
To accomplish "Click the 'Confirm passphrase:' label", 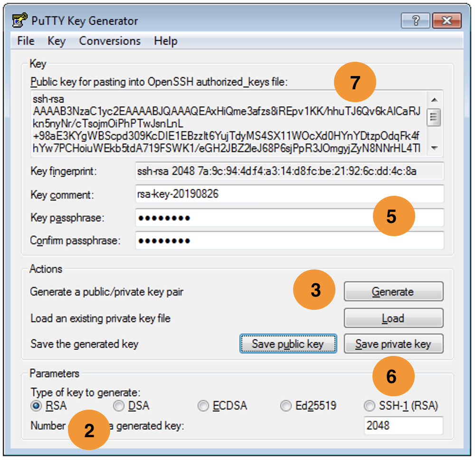I will (75, 240).
